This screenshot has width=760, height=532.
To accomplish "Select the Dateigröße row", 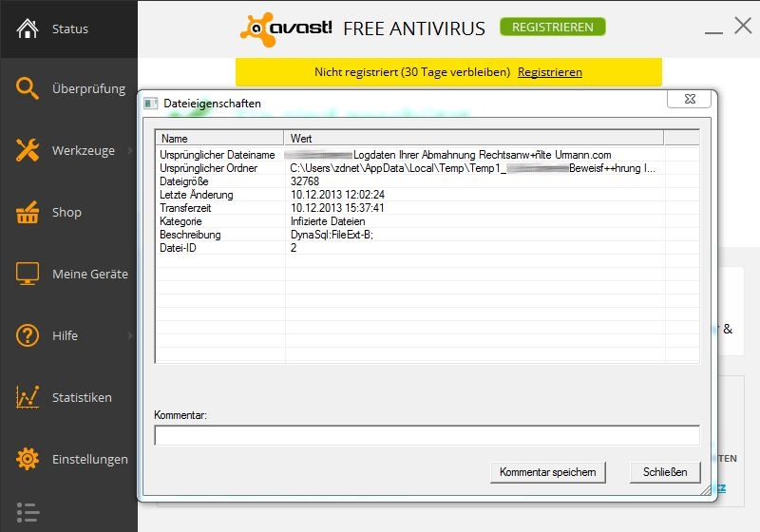I will click(x=427, y=181).
